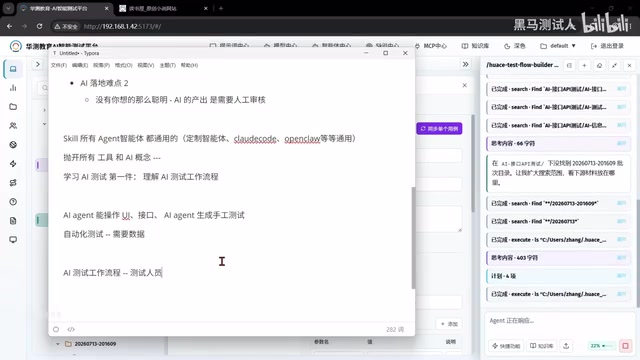This screenshot has height=360, width=640.
Task: Open Typora 格式(O) menu
Action: click(x=124, y=65)
